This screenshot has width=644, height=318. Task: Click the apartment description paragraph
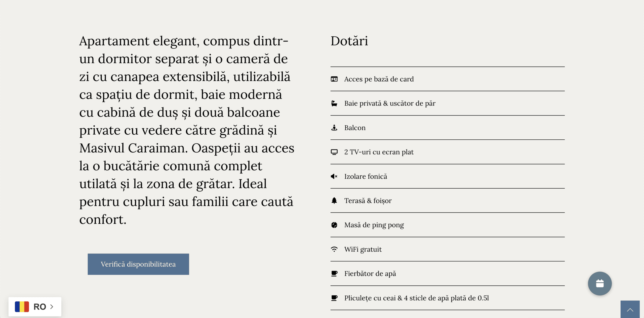click(187, 130)
